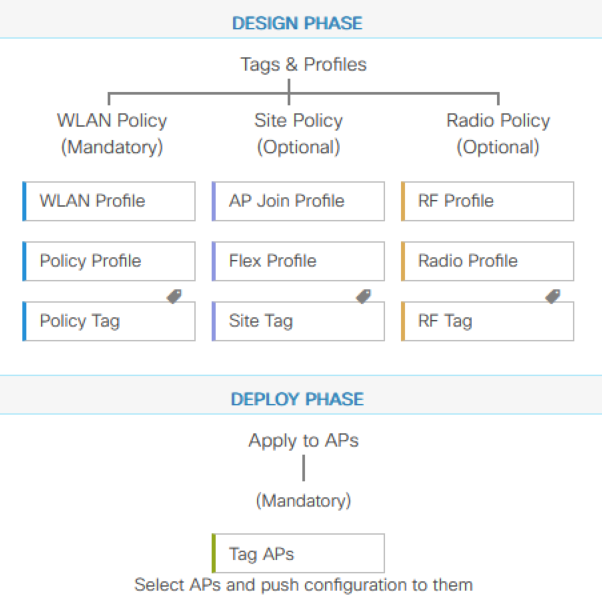This screenshot has height=606, width=602.
Task: Open the Policy Profile box
Action: (x=109, y=261)
